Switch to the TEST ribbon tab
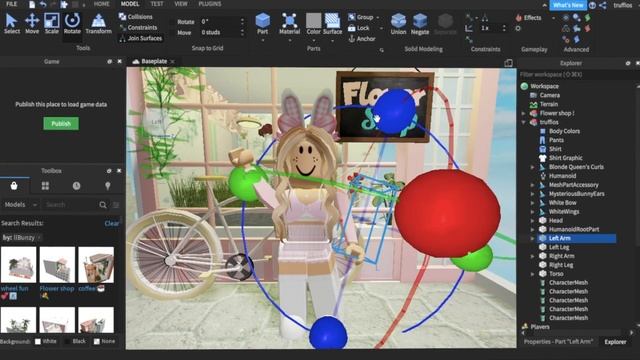Screen dimensions: 640x360 click(x=157, y=4)
